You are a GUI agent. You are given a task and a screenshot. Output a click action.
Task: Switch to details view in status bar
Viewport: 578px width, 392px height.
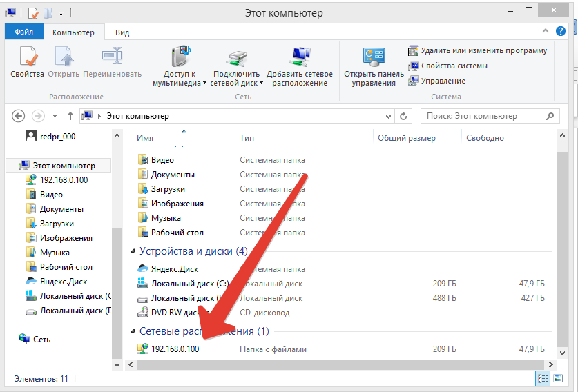point(542,378)
